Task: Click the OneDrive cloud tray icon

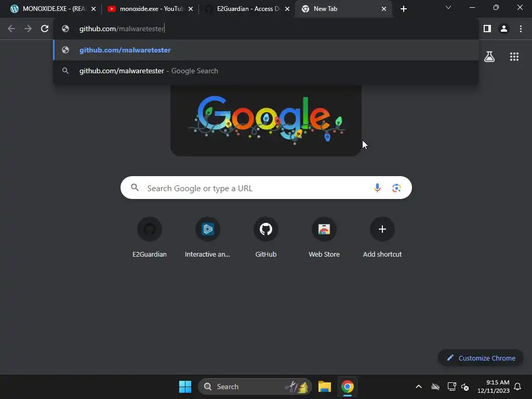Action: click(x=435, y=387)
